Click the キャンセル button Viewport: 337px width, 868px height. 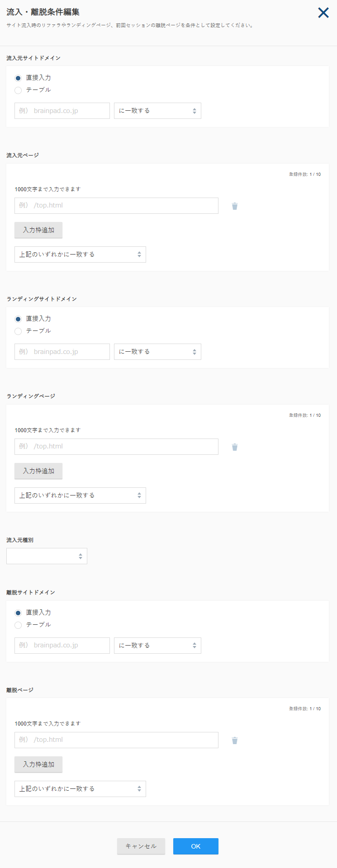[x=141, y=846]
